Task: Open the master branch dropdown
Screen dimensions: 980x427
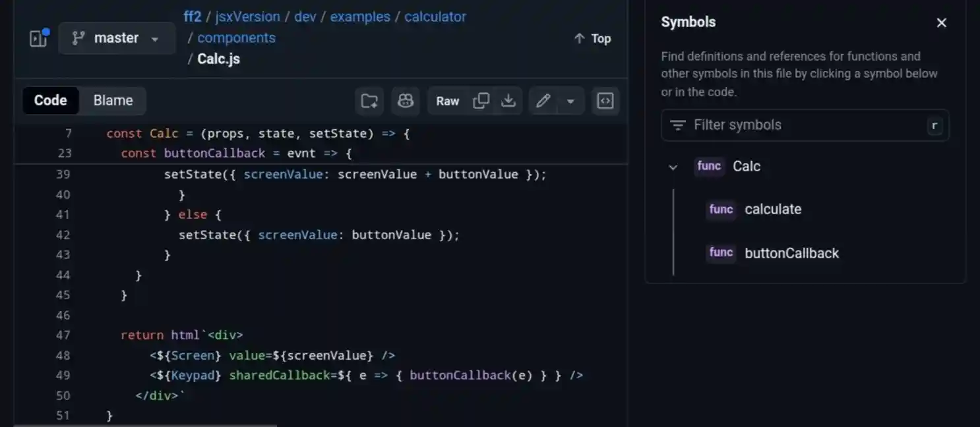Action: (117, 38)
